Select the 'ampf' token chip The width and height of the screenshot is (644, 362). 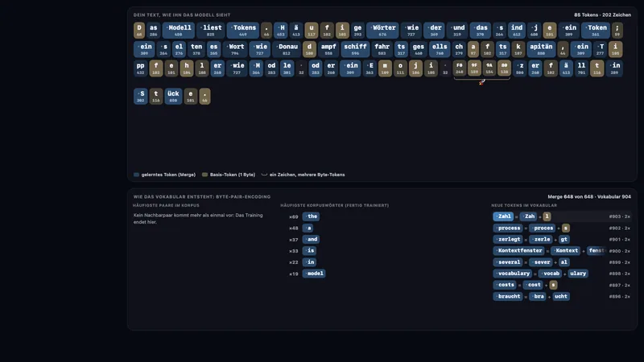(328, 49)
